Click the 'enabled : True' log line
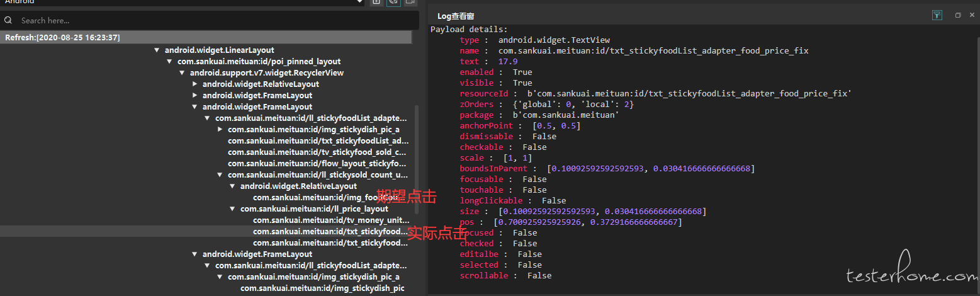 coord(496,72)
